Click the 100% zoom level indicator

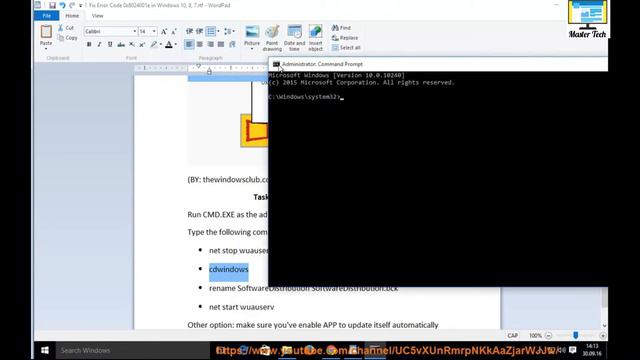535,336
